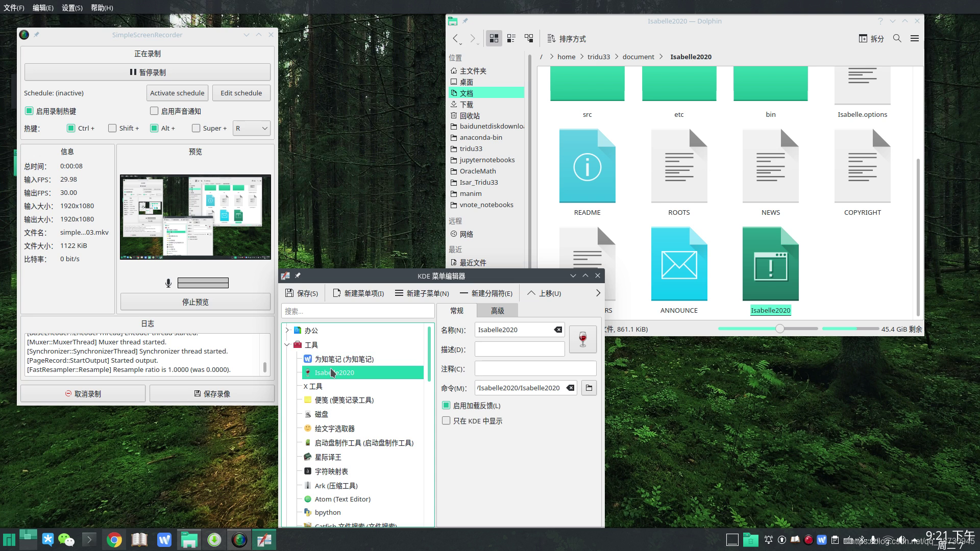Click the Activate schedule button
980x551 pixels.
pyautogui.click(x=177, y=93)
